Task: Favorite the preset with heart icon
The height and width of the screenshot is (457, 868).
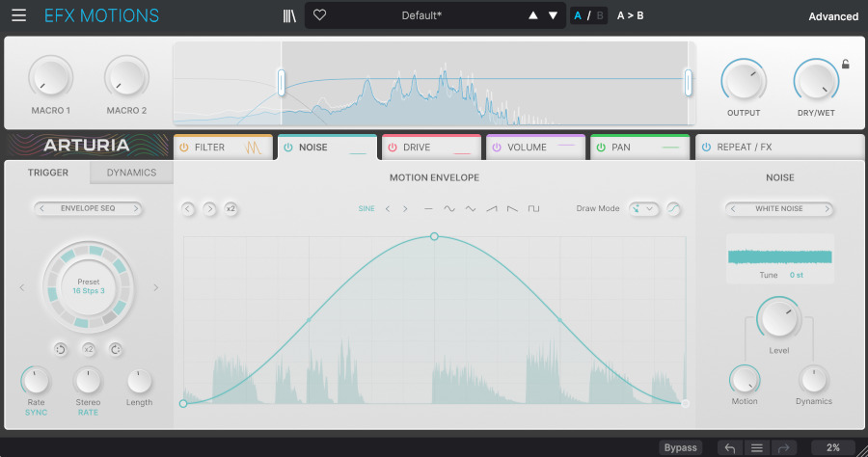Action: (319, 14)
